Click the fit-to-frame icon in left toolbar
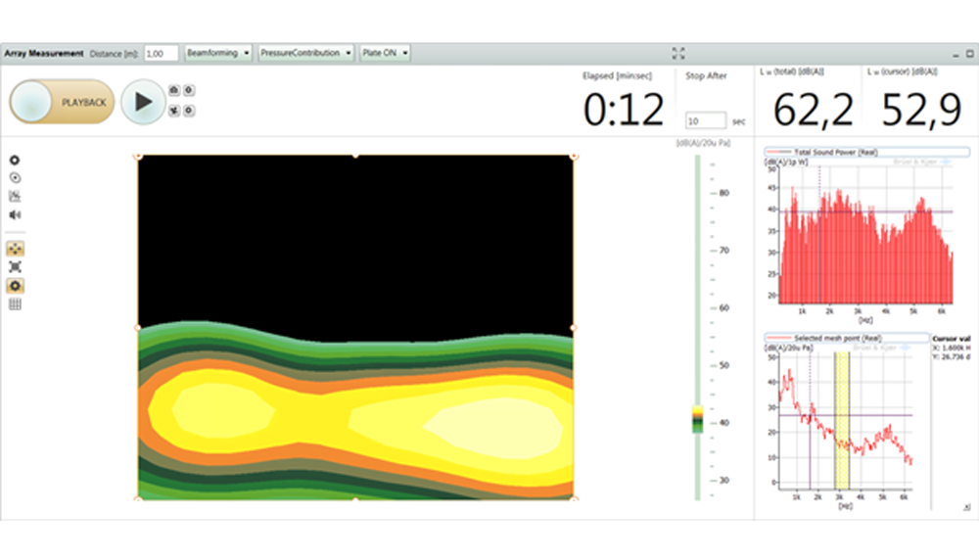 (x=15, y=266)
